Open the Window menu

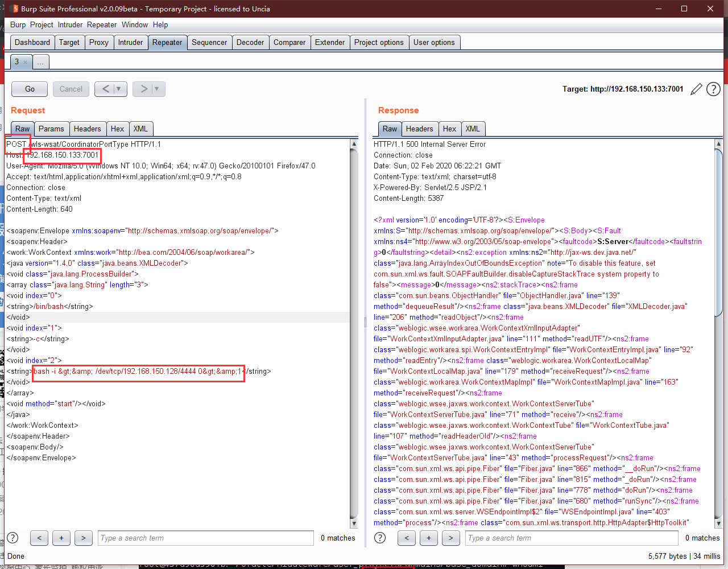pyautogui.click(x=135, y=24)
